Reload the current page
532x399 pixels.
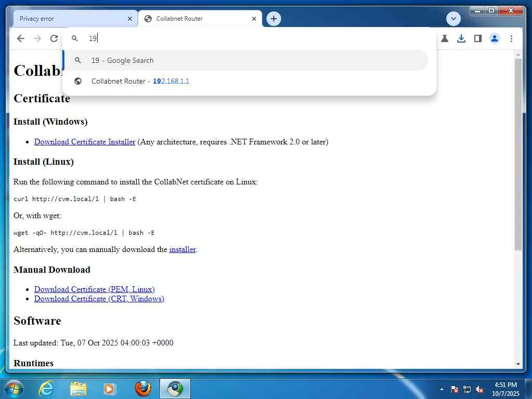pyautogui.click(x=54, y=38)
